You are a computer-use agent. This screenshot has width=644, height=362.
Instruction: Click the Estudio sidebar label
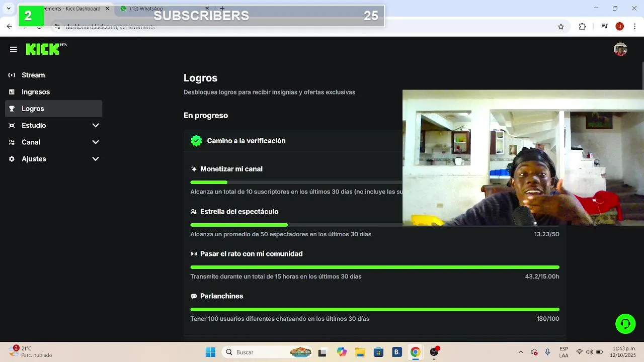34,125
